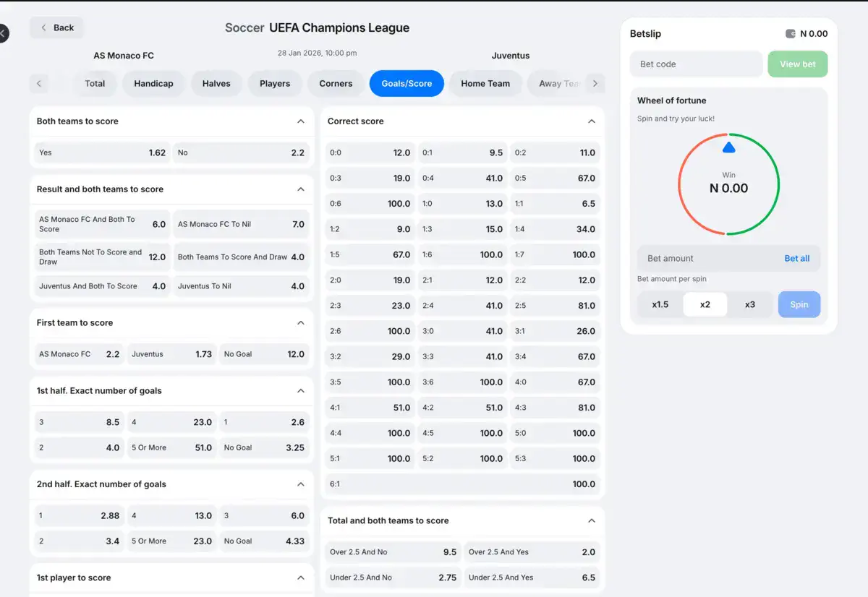Pick Both teams to score No 2.2

tap(241, 153)
